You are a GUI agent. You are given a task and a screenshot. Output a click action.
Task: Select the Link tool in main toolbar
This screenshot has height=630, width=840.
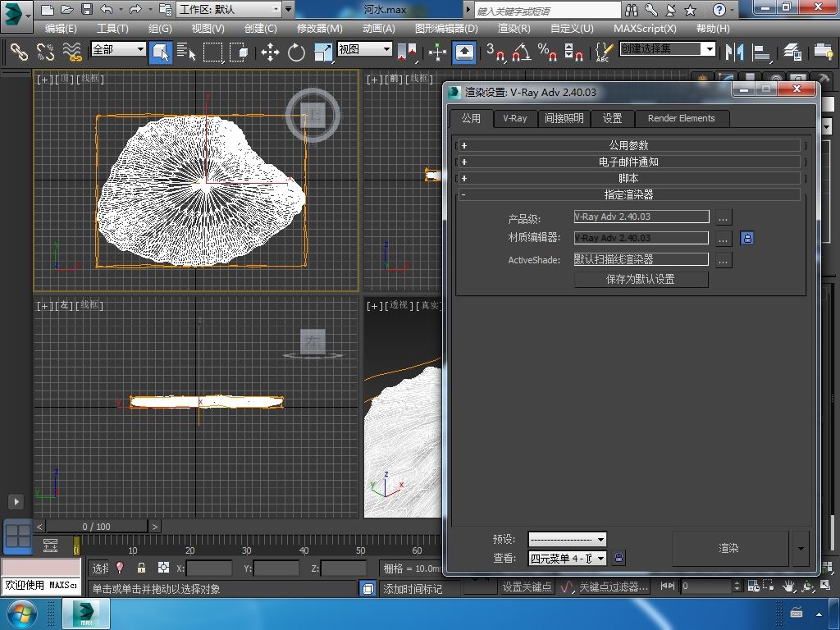19,52
